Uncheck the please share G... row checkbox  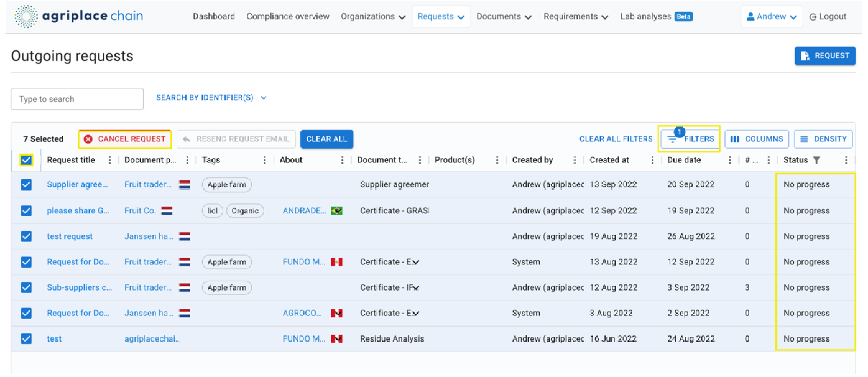(x=26, y=211)
